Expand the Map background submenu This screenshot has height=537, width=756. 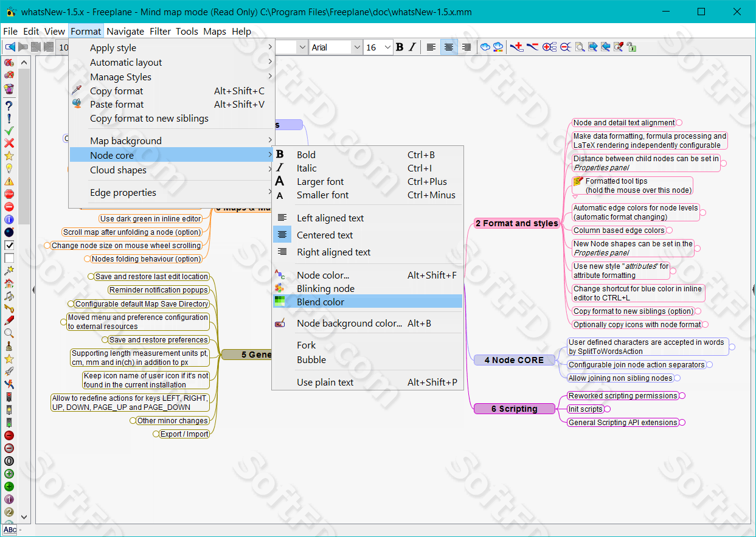172,140
